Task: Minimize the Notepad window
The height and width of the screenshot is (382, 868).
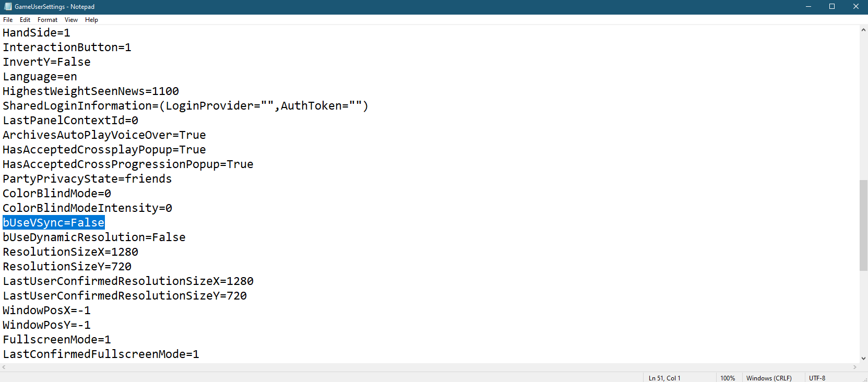Action: click(x=808, y=7)
